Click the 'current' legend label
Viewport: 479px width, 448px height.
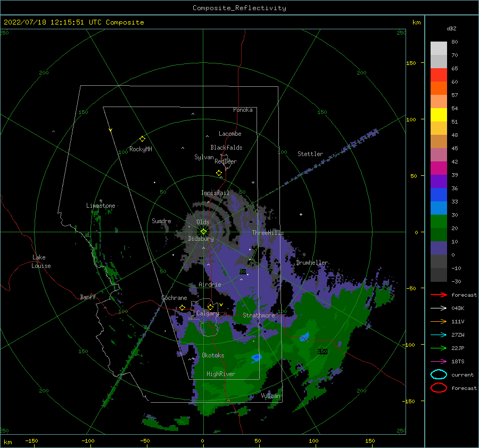[463, 375]
